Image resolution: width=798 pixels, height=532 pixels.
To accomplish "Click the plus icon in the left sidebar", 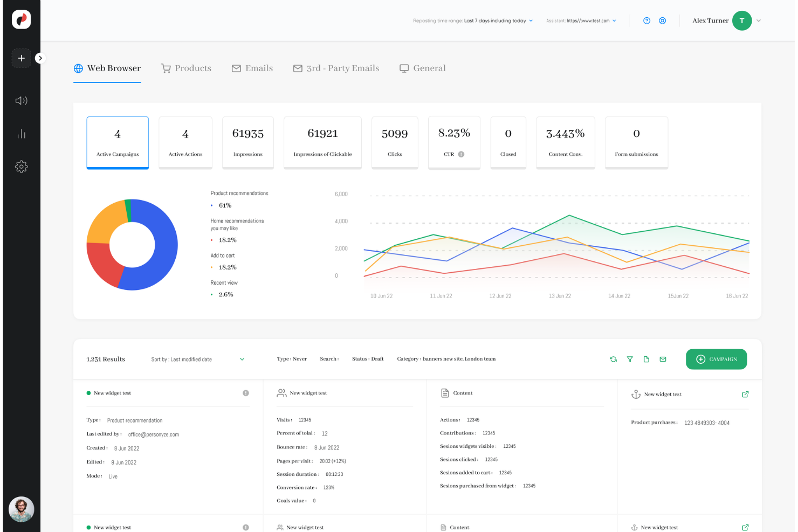I will pyautogui.click(x=21, y=58).
